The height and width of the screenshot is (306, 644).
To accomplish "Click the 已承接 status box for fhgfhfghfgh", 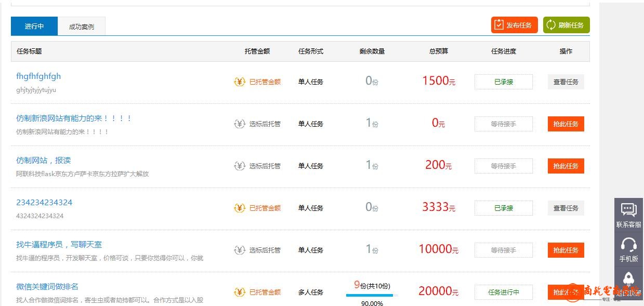I will click(503, 82).
